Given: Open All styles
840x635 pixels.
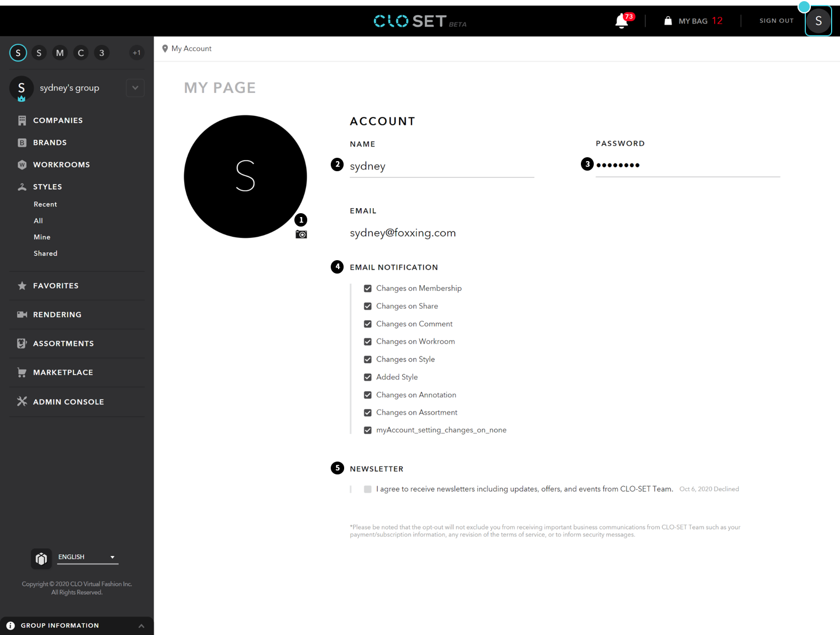Looking at the screenshot, I should point(38,221).
